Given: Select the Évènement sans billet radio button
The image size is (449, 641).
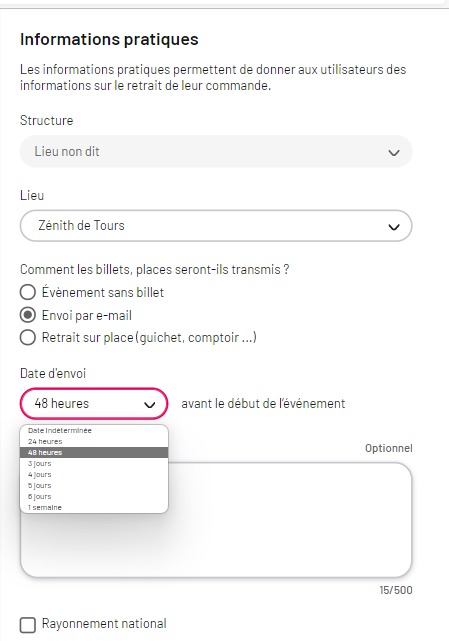Looking at the screenshot, I should tap(28, 292).
